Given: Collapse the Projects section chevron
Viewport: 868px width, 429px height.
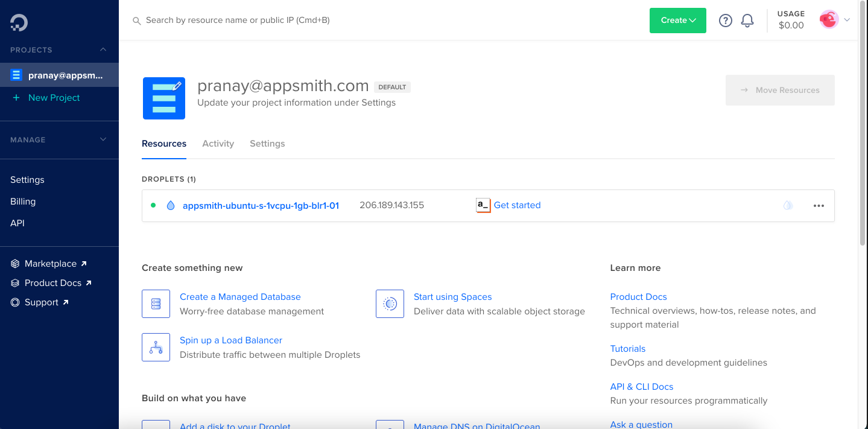Looking at the screenshot, I should [x=103, y=49].
